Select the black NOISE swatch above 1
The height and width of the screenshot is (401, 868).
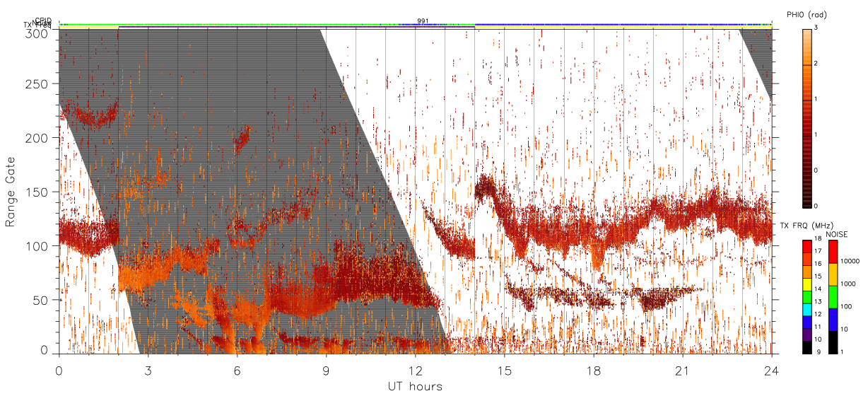tap(833, 341)
